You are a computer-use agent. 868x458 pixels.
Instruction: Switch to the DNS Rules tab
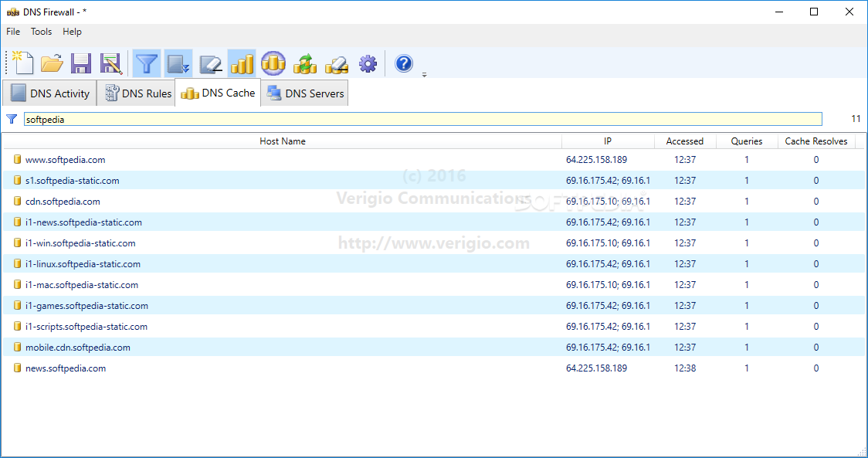point(137,93)
